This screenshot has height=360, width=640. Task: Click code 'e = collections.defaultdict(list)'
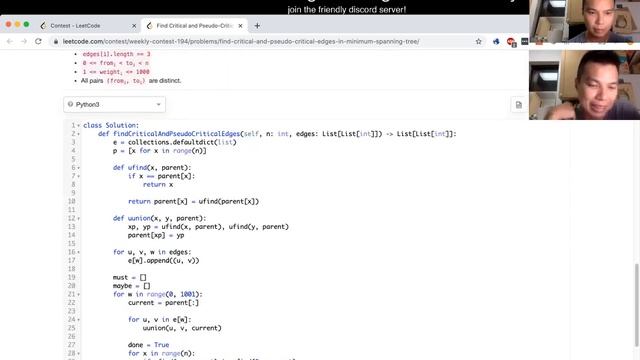coord(175,142)
